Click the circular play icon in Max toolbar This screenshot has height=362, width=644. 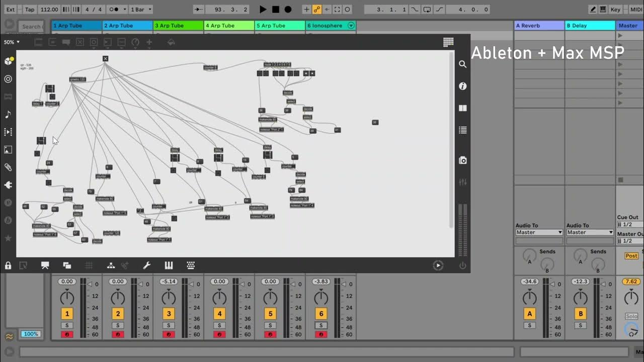click(438, 265)
